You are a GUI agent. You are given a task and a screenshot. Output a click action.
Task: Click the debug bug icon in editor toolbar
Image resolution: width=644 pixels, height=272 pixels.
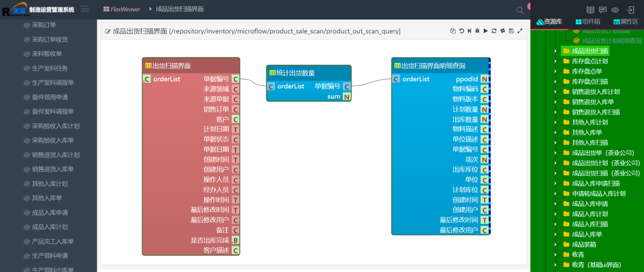coord(477,31)
